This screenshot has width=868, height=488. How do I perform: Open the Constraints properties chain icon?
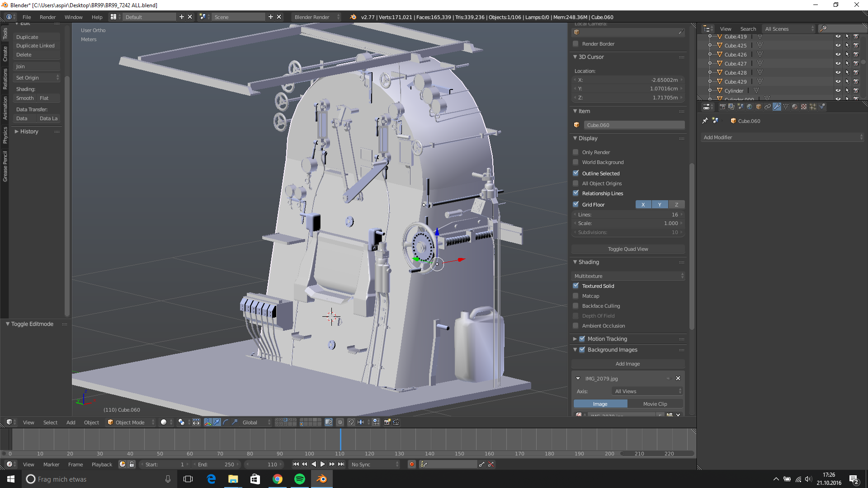(x=768, y=107)
